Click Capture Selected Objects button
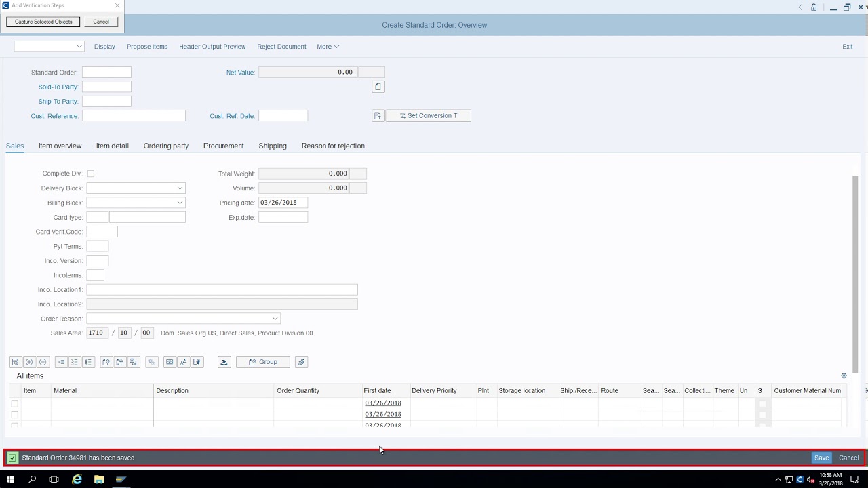 43,22
